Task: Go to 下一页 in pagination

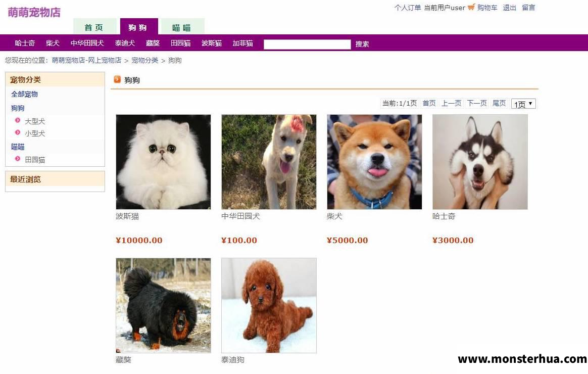Action: pos(477,103)
